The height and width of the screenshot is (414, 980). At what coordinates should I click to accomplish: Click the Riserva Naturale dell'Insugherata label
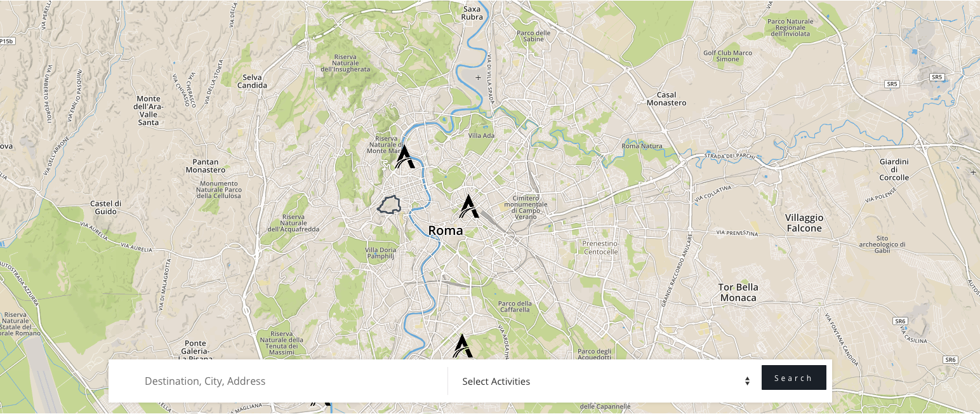tap(345, 63)
